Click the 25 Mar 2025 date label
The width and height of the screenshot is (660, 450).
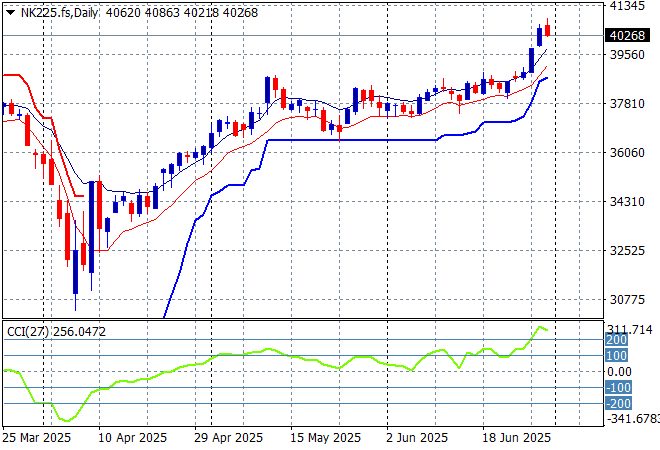(x=36, y=438)
